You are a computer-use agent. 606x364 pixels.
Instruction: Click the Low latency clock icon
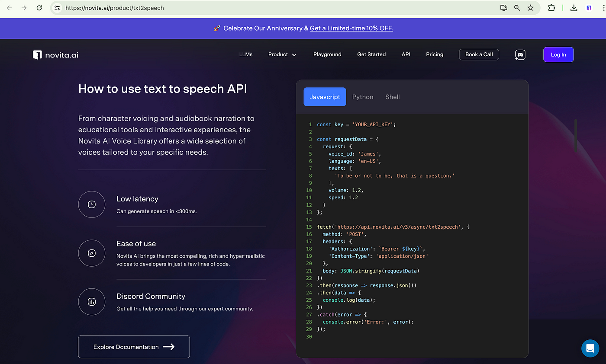[x=92, y=204]
